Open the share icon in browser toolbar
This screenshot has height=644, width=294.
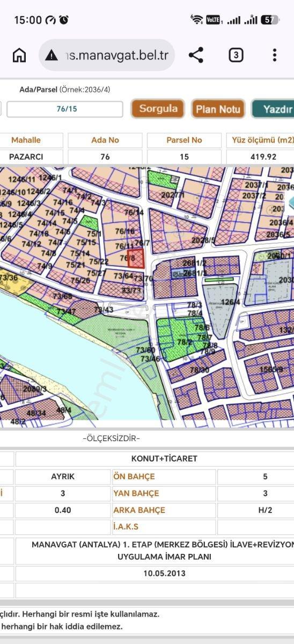(196, 55)
